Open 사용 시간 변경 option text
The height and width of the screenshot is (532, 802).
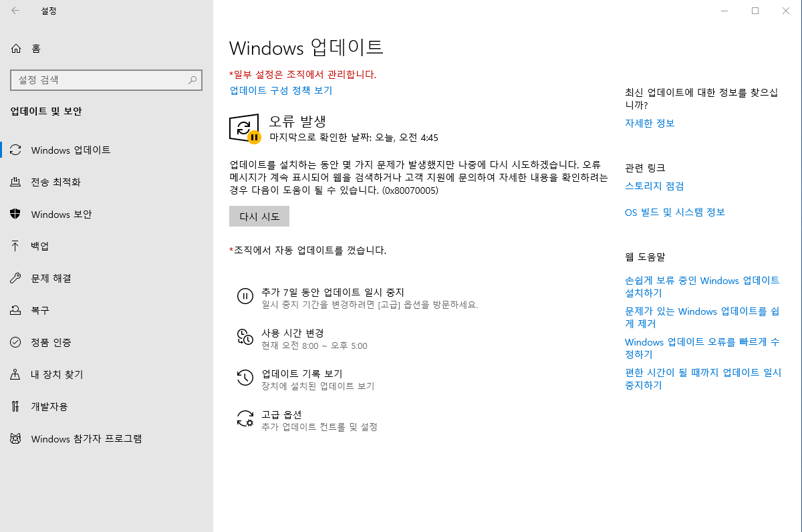[293, 333]
